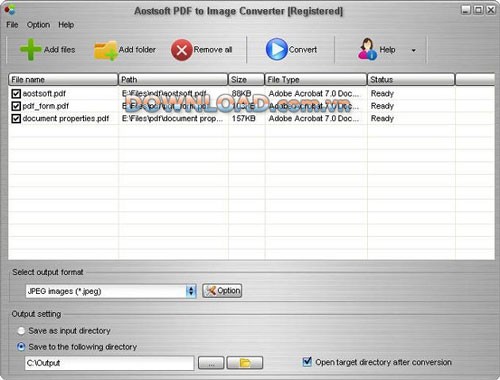Uncheck the pdf_form.pdf checkbox
The width and height of the screenshot is (500, 380).
[16, 106]
